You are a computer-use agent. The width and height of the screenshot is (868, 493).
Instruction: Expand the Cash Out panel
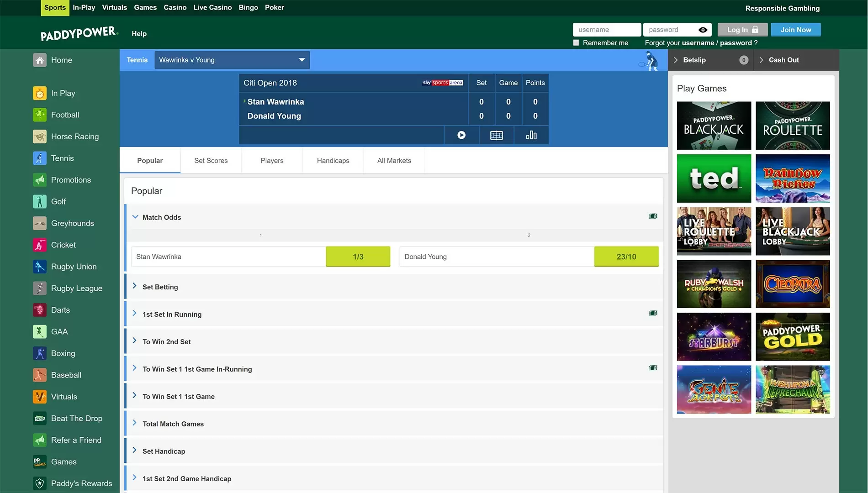(x=796, y=60)
